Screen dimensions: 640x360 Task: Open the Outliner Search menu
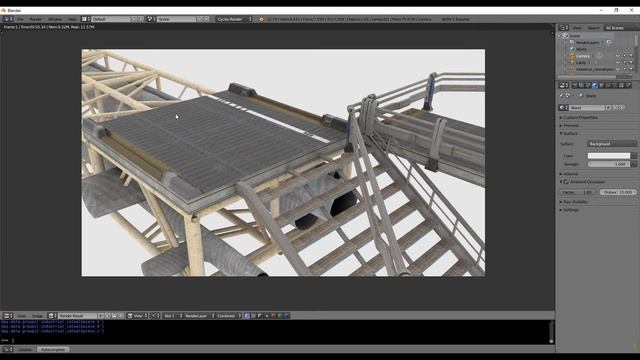[593, 28]
